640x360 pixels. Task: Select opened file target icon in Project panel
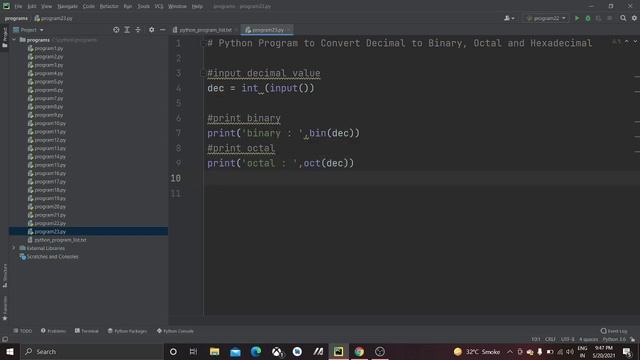[x=116, y=30]
